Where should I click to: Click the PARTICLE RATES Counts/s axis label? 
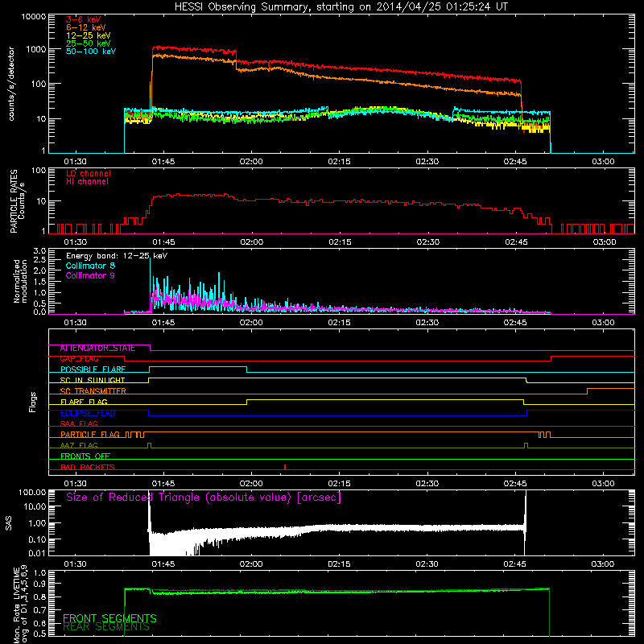18,201
